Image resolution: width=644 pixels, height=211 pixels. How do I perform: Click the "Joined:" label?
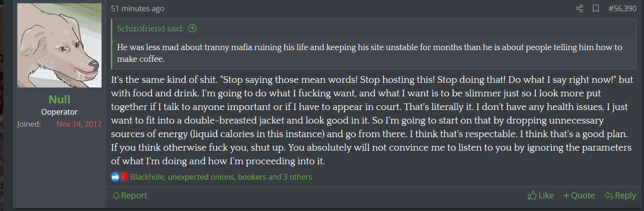[x=29, y=124]
